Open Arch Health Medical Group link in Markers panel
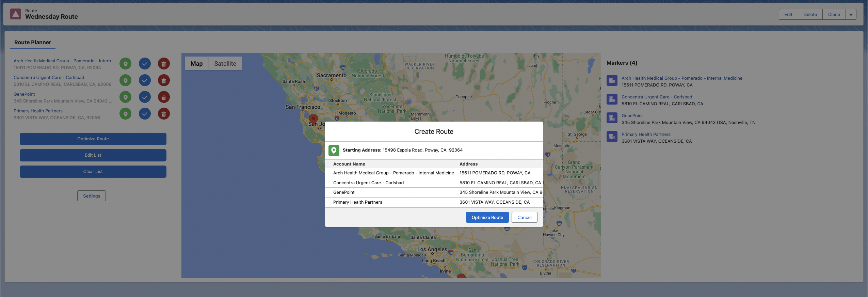This screenshot has width=868, height=297. 682,78
